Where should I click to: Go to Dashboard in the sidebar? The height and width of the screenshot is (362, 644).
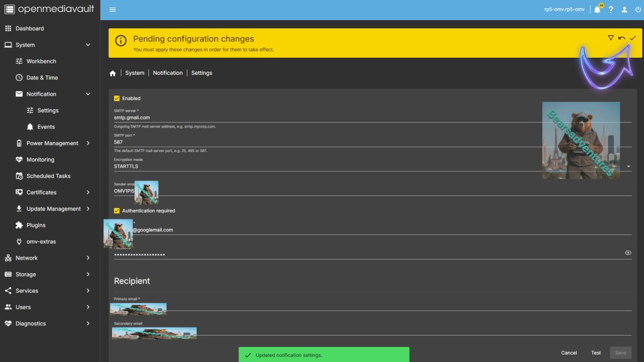30,29
